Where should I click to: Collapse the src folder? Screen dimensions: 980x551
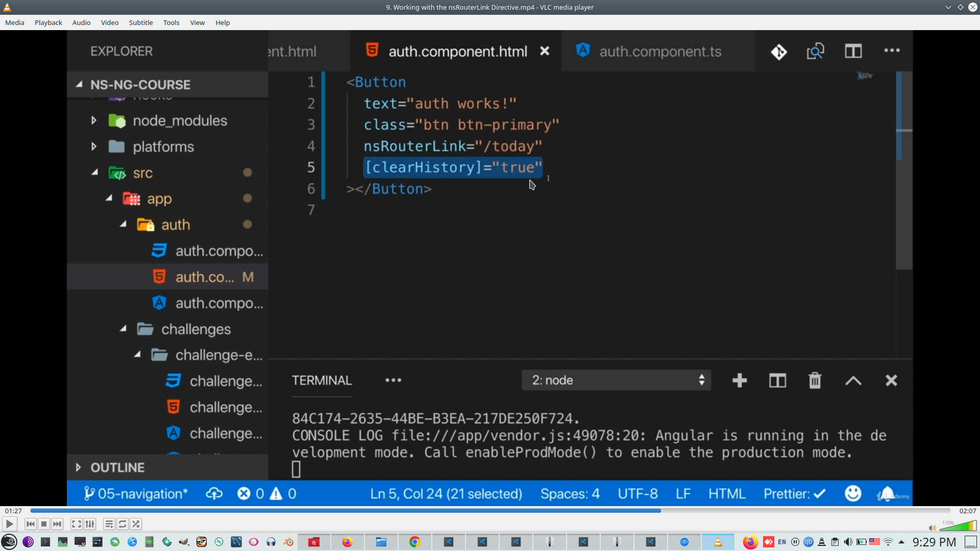95,173
